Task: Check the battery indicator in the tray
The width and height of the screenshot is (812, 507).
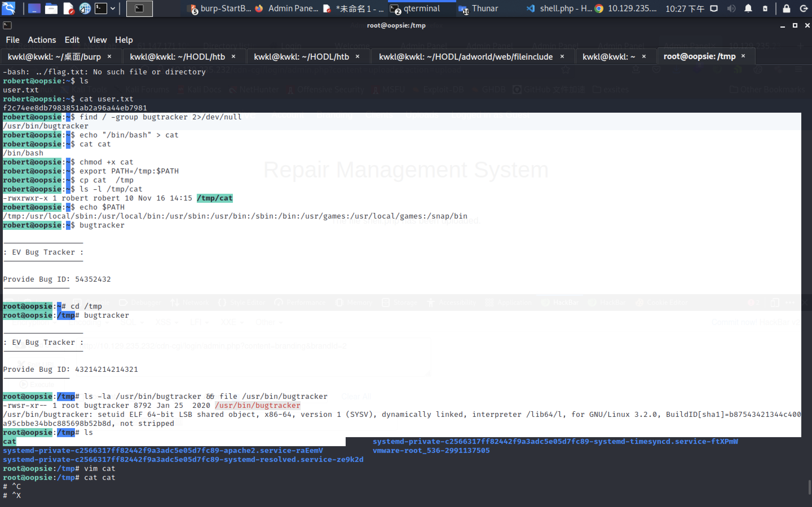Action: click(765, 8)
